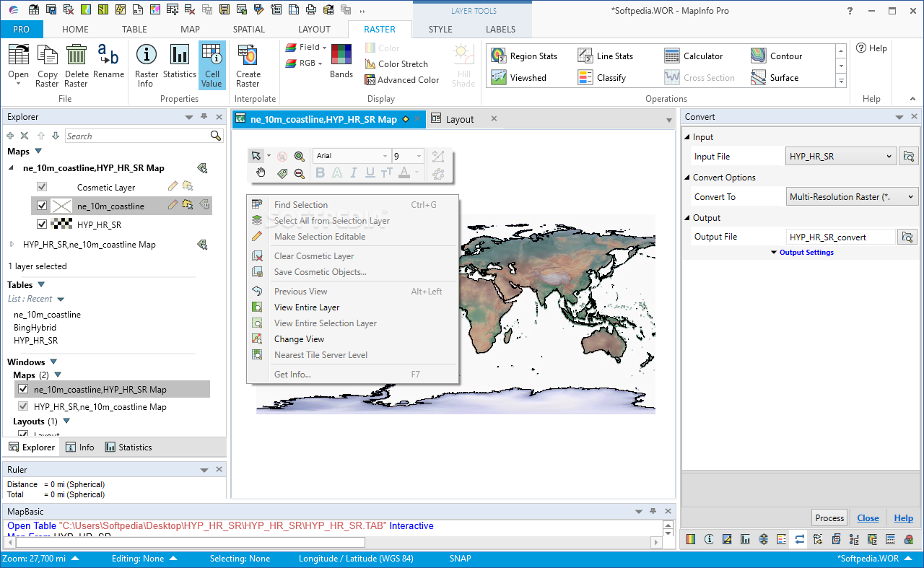Open the Input File combo box
924x568 pixels.
(841, 156)
